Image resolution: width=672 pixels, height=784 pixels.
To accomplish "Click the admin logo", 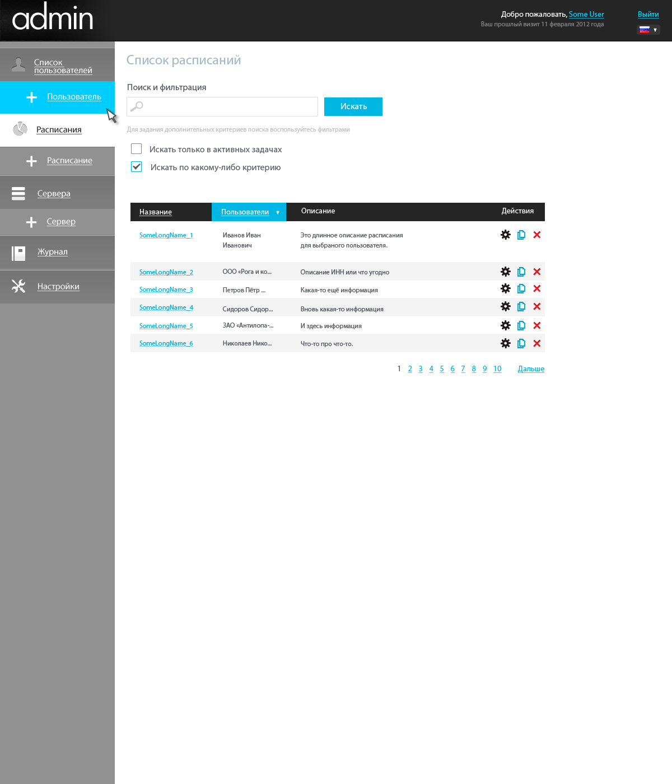I will tap(53, 17).
